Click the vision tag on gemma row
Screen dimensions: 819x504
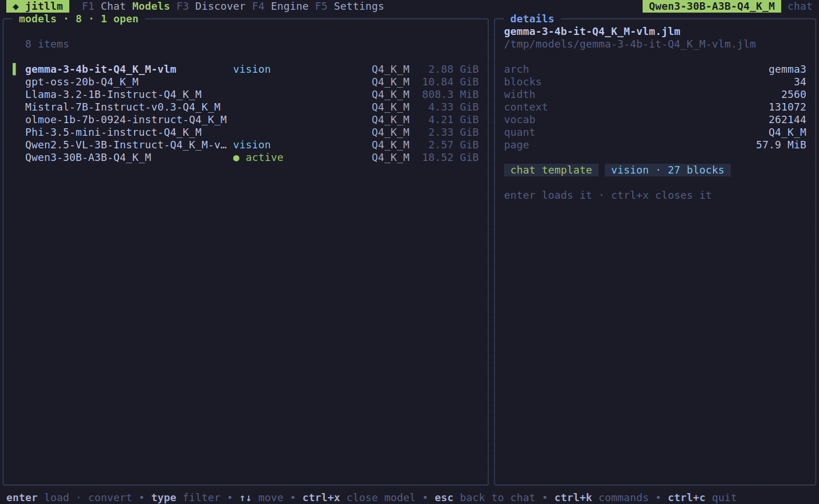pyautogui.click(x=252, y=69)
